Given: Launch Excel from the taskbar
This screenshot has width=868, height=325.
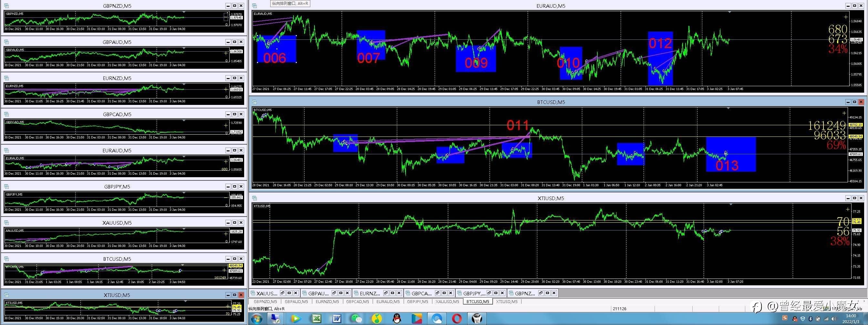Looking at the screenshot, I should point(316,318).
